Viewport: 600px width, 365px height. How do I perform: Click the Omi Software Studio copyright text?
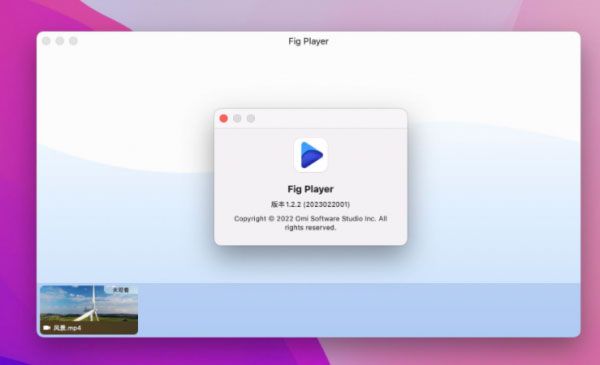point(310,223)
